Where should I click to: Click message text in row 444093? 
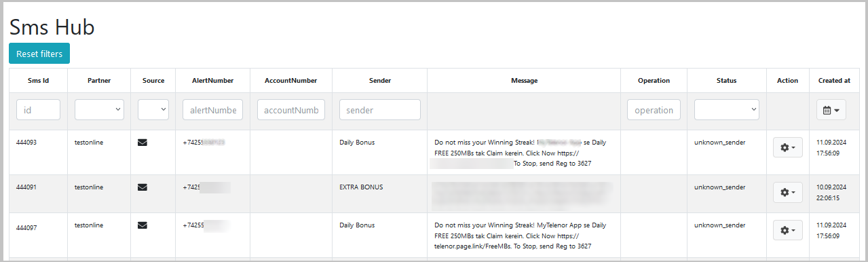(x=520, y=153)
